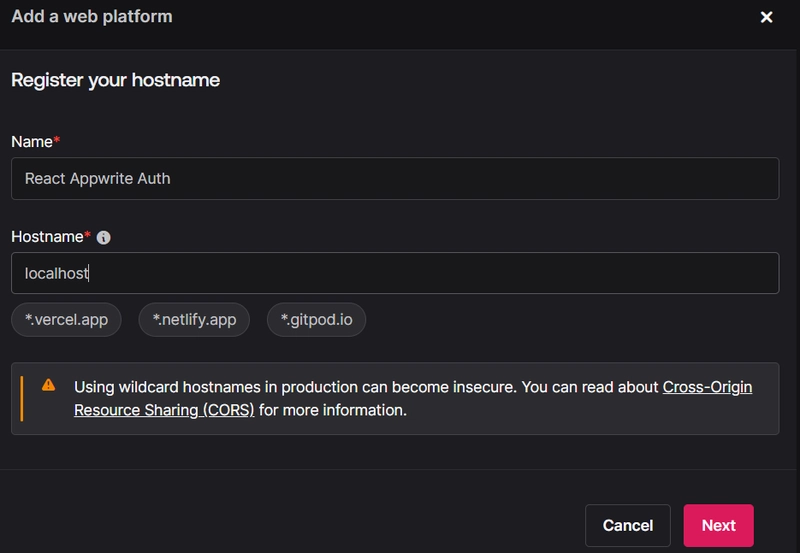The width and height of the screenshot is (800, 553).
Task: Proceed with the pink Next button
Action: (718, 525)
